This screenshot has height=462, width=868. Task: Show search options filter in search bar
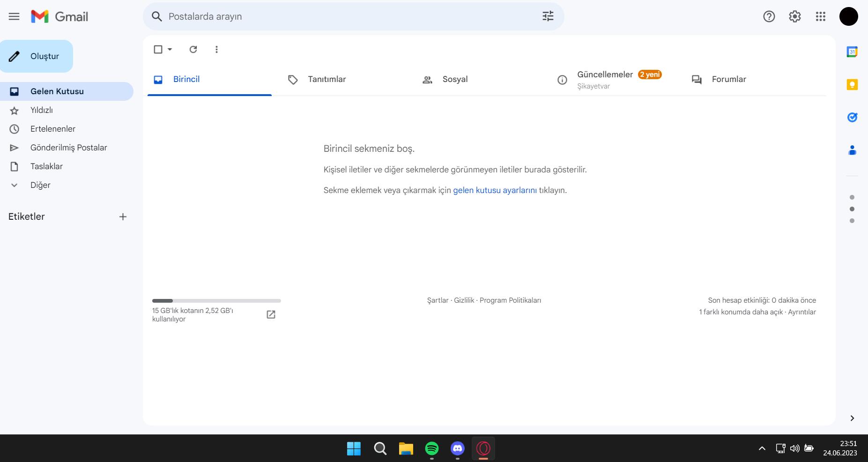click(548, 16)
